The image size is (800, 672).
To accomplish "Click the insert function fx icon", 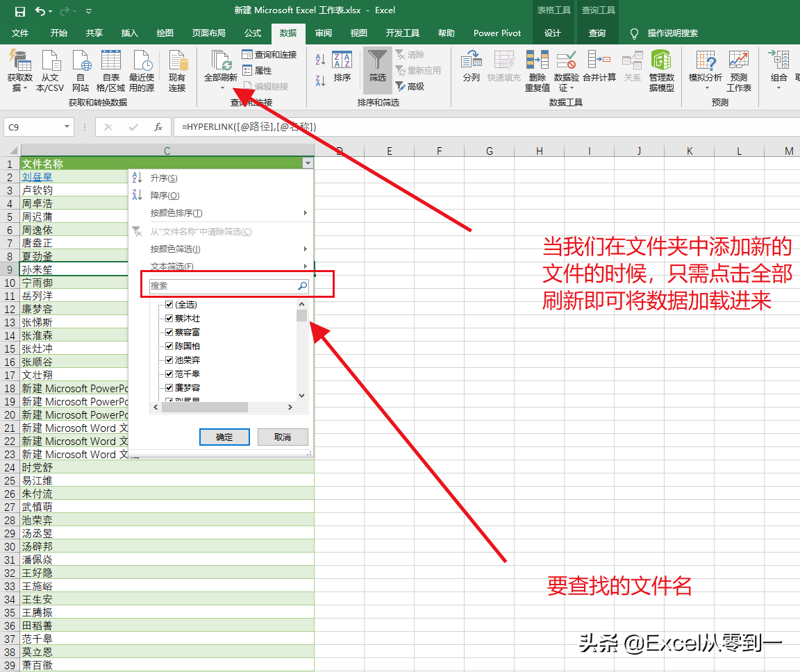I will (158, 127).
